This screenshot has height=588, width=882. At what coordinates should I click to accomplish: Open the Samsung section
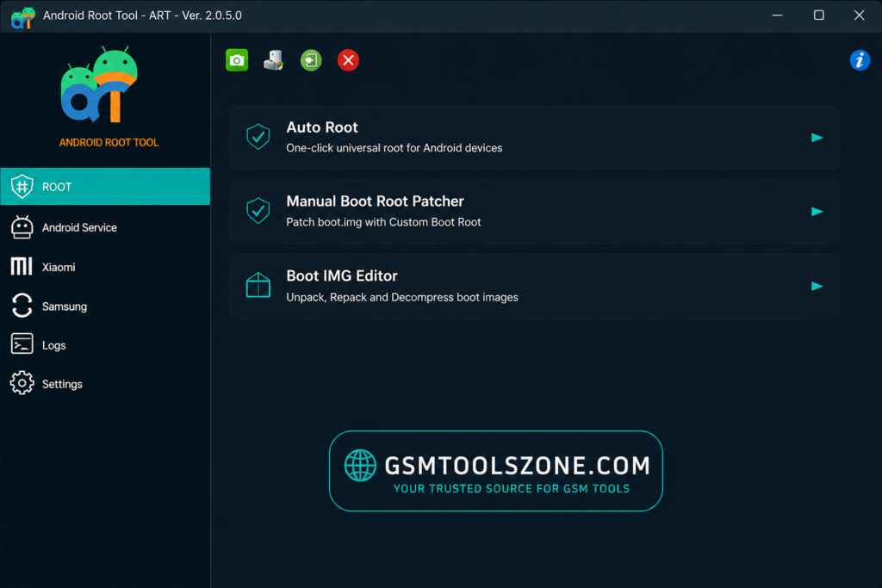(x=105, y=306)
